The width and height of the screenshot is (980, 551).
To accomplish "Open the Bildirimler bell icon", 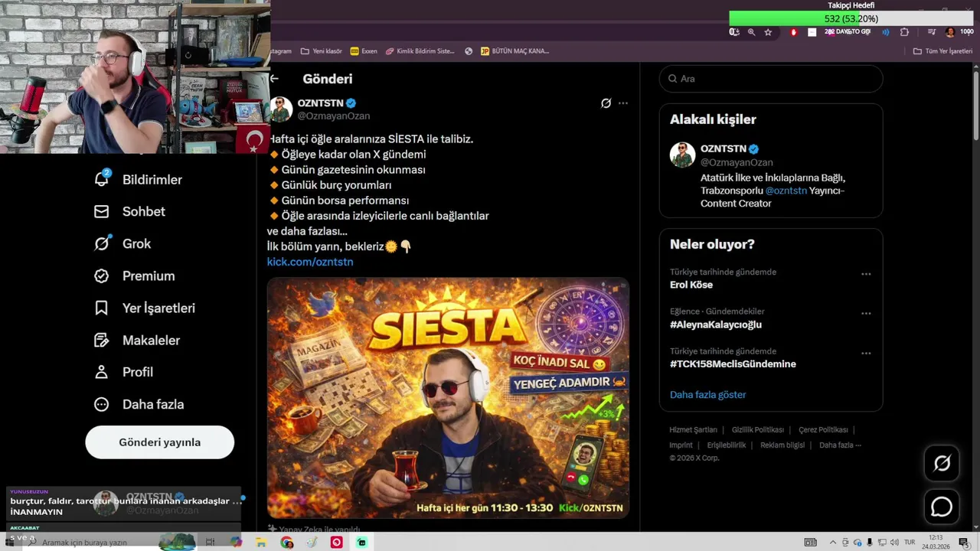I will tap(101, 179).
